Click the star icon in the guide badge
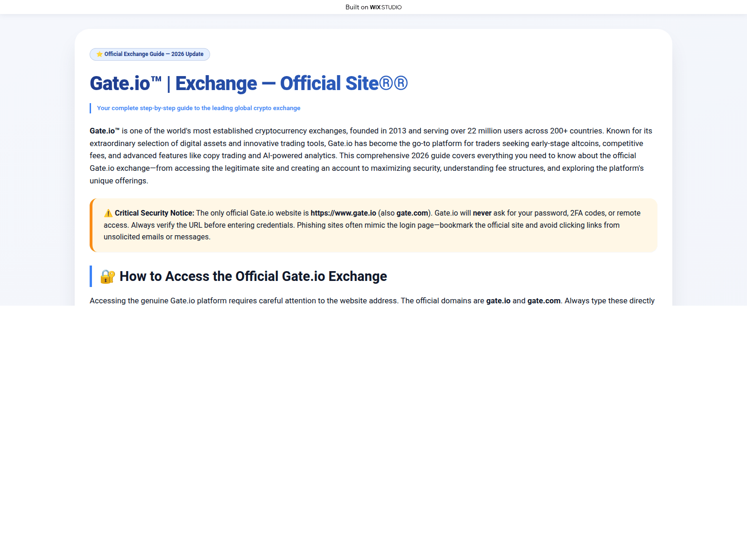The width and height of the screenshot is (747, 560). [99, 54]
